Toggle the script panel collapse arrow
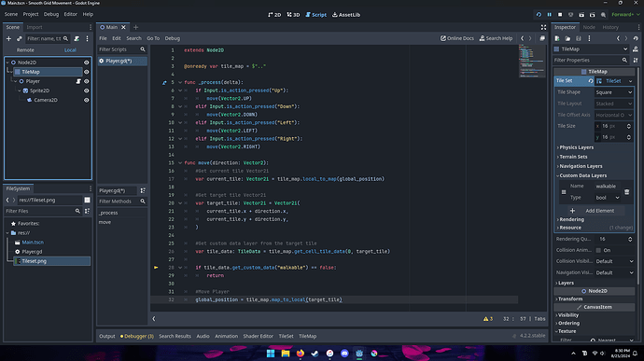The image size is (644, 361). point(154,319)
